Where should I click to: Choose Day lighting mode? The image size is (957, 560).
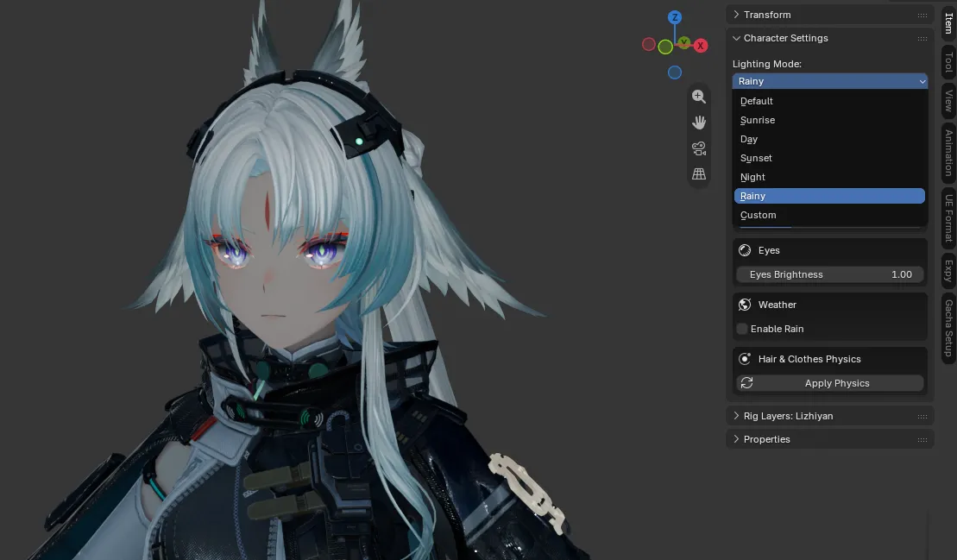click(829, 139)
